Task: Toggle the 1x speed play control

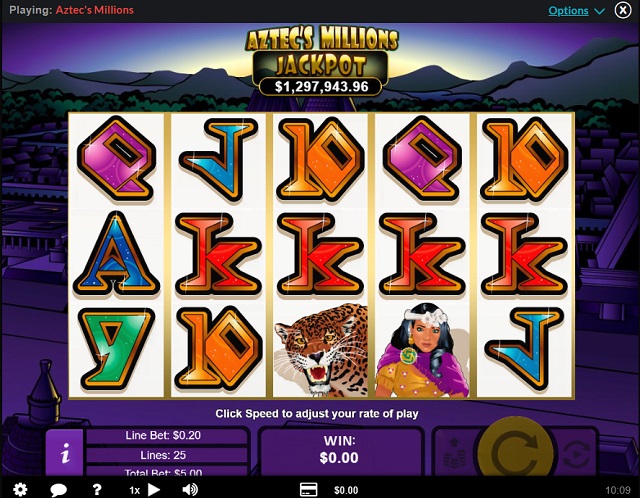Action: click(x=145, y=489)
